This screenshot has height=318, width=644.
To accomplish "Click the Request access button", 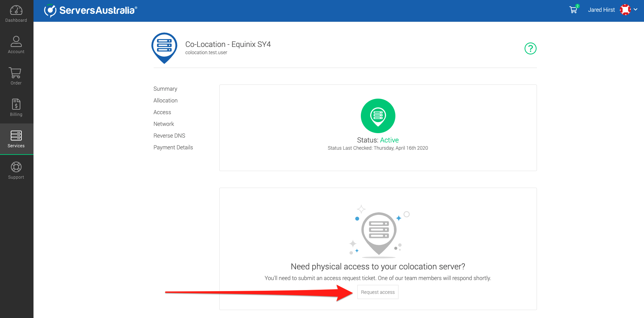I will [377, 292].
